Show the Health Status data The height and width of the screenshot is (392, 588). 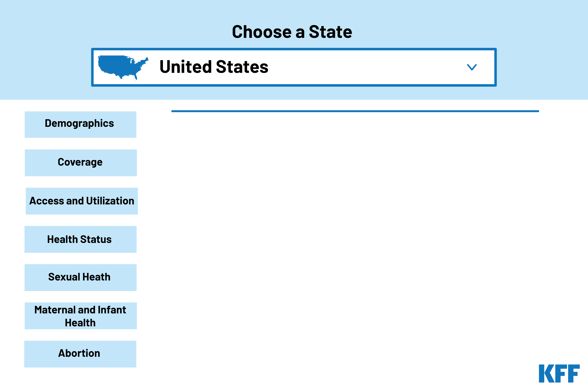pos(80,239)
